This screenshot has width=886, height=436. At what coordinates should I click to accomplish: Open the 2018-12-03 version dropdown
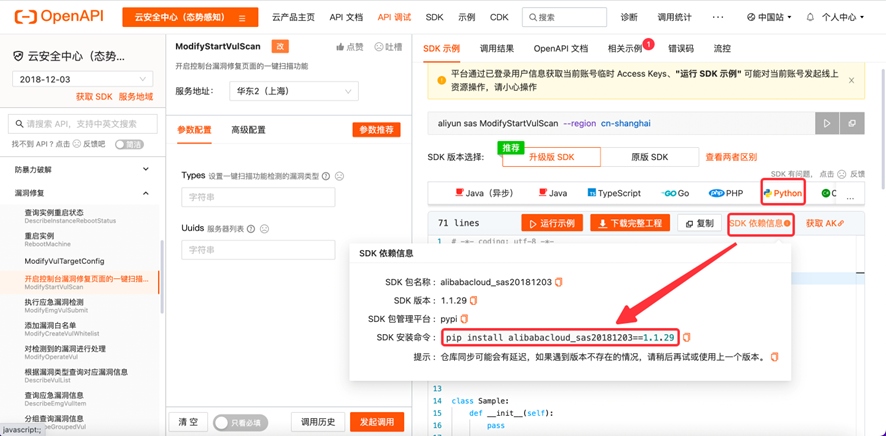click(82, 79)
